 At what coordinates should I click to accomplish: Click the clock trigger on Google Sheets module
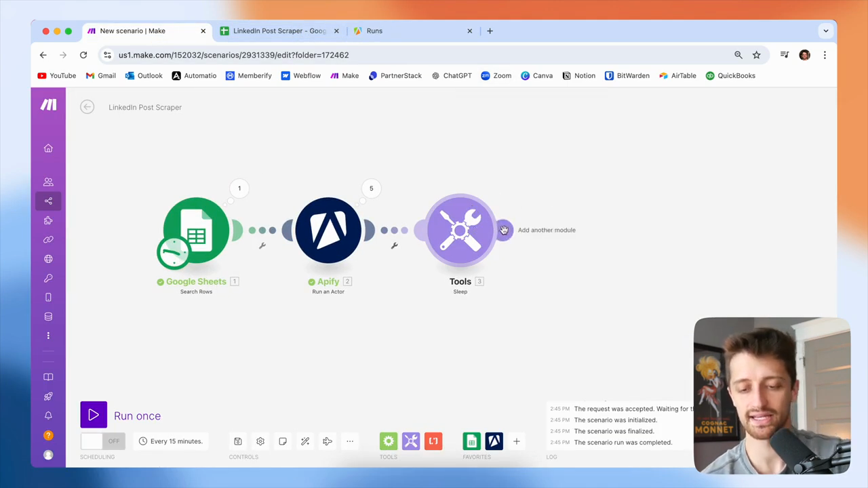click(174, 252)
